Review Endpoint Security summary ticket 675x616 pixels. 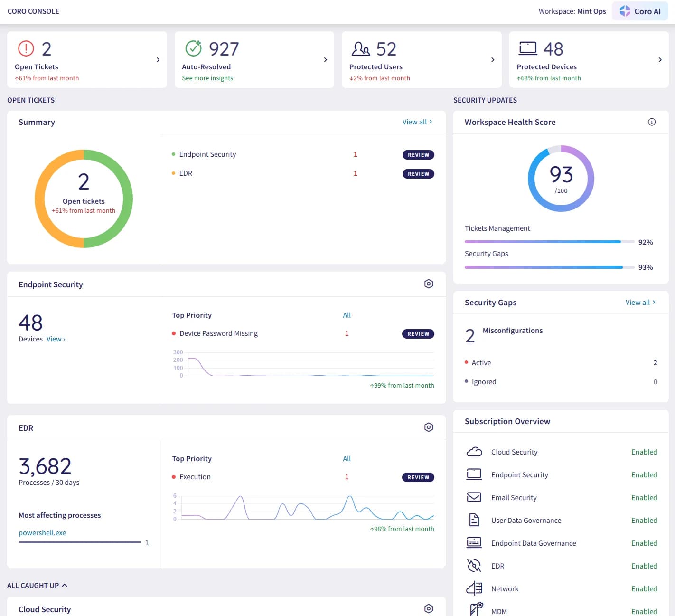pos(418,155)
